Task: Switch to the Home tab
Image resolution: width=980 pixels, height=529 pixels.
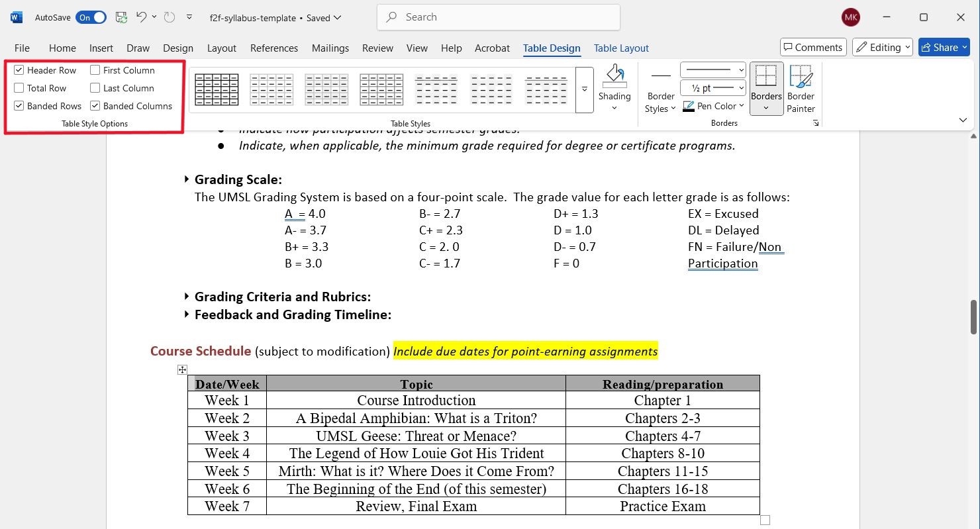Action: 62,48
